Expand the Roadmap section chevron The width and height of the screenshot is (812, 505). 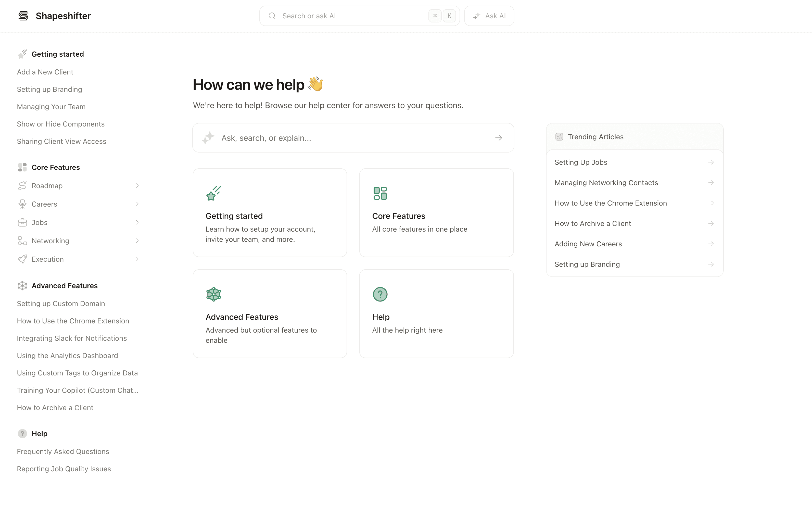pos(137,186)
